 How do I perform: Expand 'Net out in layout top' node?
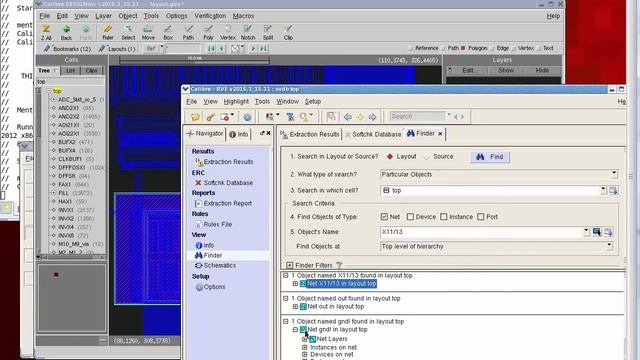(295, 307)
